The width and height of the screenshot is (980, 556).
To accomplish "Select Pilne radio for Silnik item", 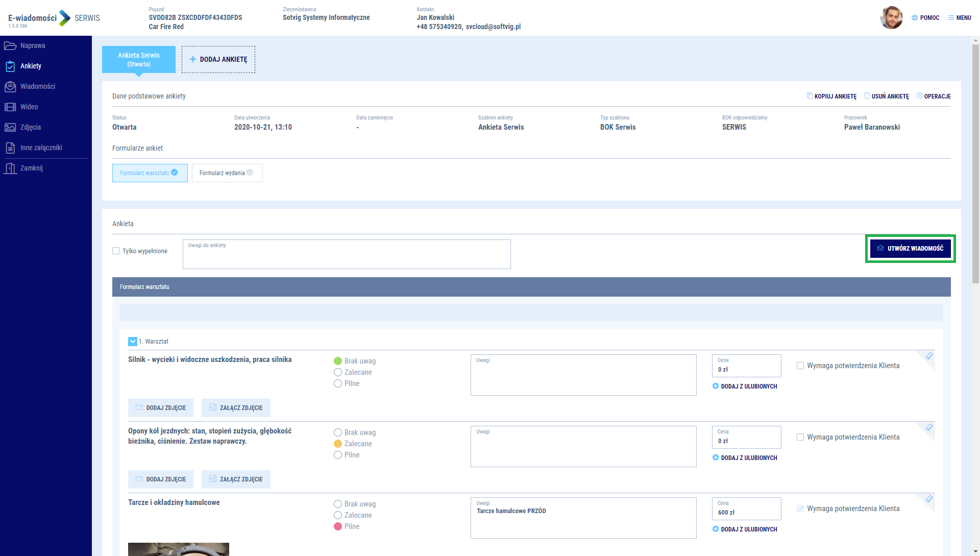I will pyautogui.click(x=338, y=383).
